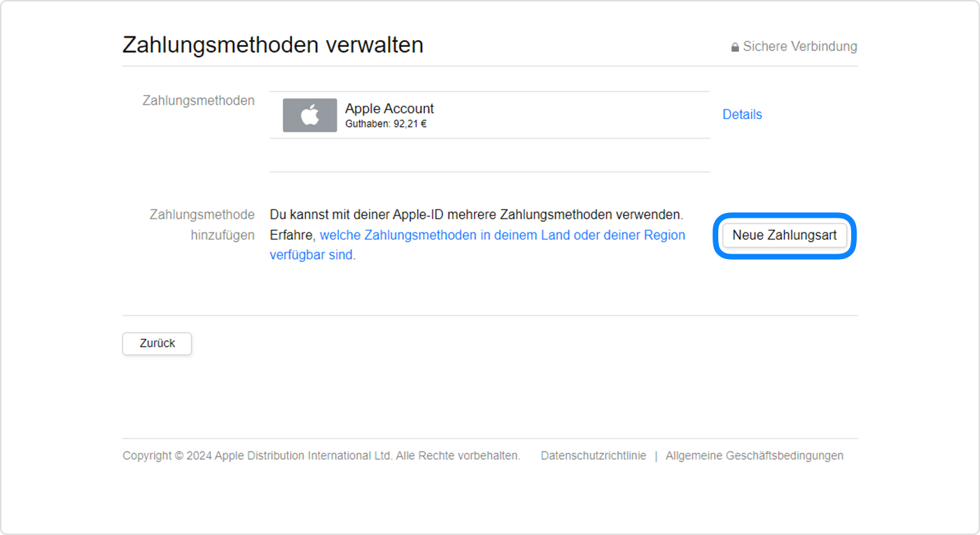Screen dimensions: 980x535
Task: Open Allgemeine Geschäftsbedingungen link
Action: point(755,456)
